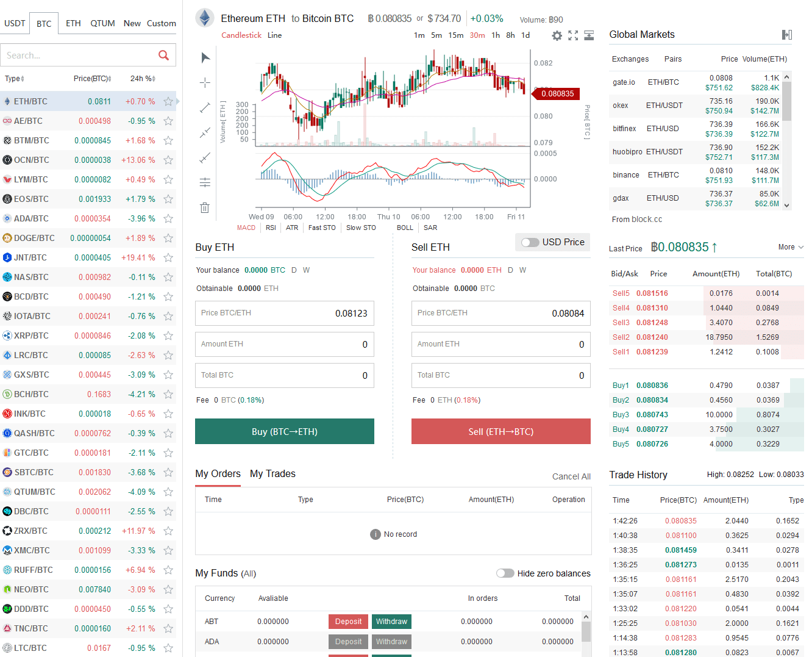
Task: Switch to the USDT market tab
Action: point(15,23)
